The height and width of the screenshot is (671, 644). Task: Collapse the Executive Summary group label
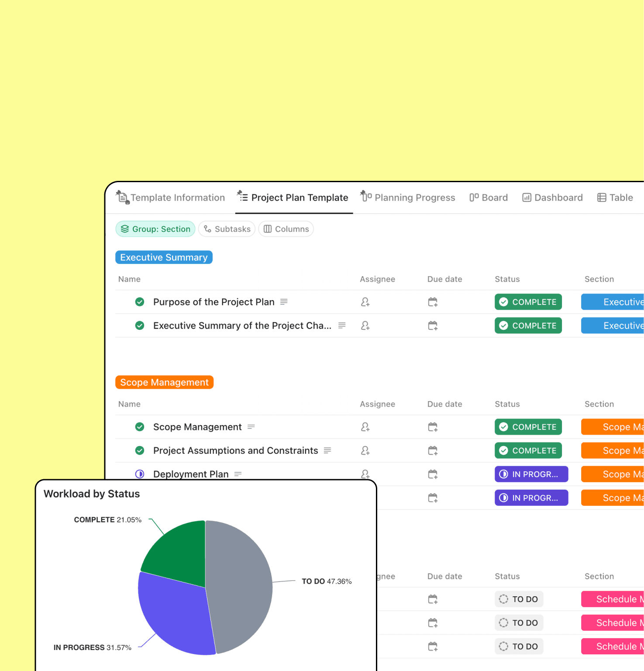pyautogui.click(x=164, y=257)
